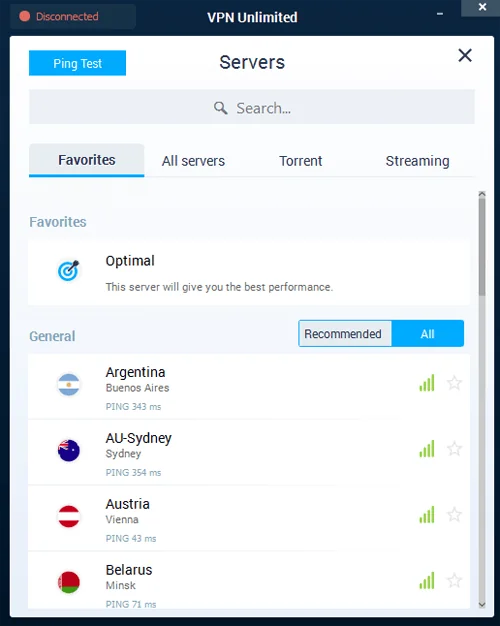
Task: Click Austria's signal strength bars
Action: click(427, 515)
